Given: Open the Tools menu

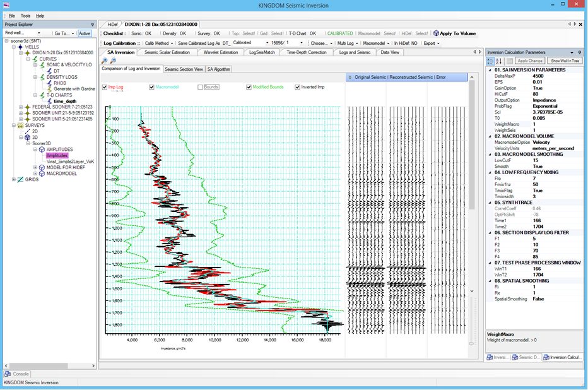Looking at the screenshot, I should pos(25,16).
